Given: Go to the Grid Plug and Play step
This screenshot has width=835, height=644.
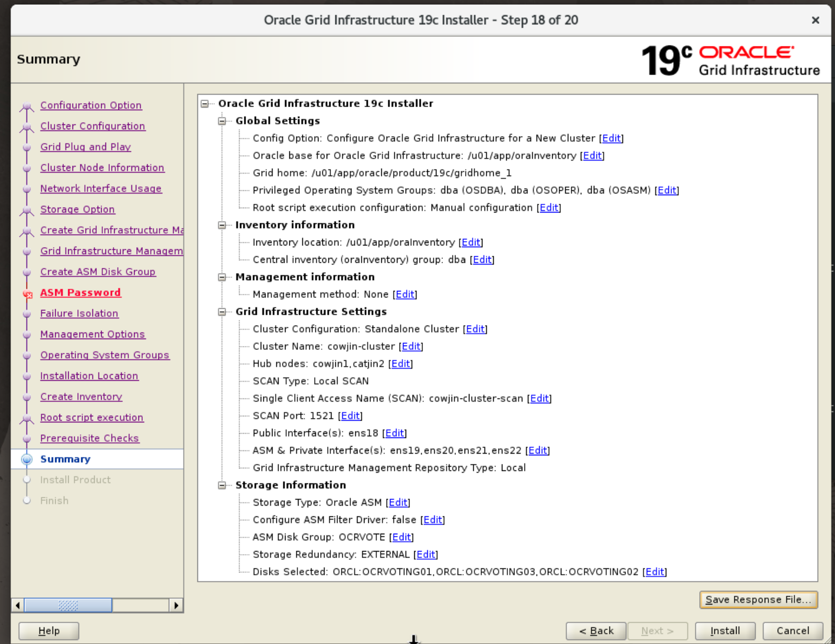Looking at the screenshot, I should point(85,147).
